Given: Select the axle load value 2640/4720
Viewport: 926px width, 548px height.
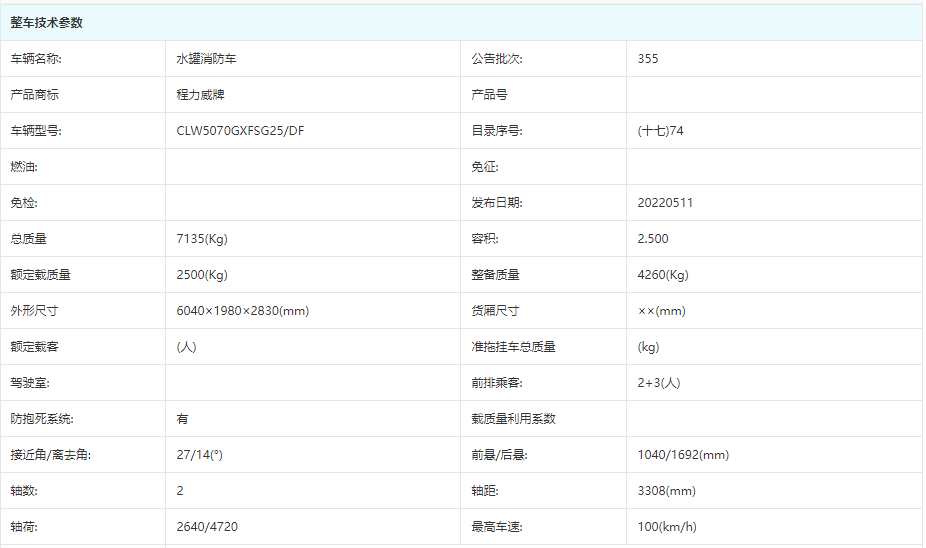Looking at the screenshot, I should pos(207,527).
